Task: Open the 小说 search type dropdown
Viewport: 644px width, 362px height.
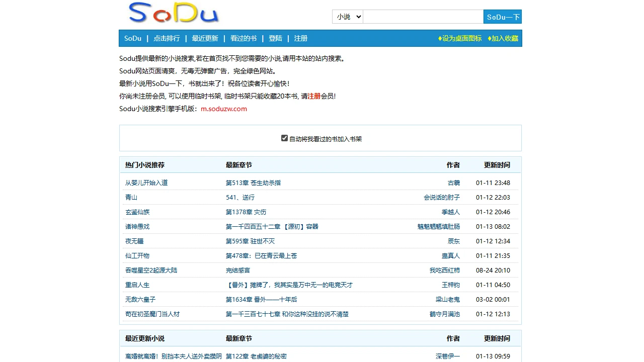Action: pos(347,17)
